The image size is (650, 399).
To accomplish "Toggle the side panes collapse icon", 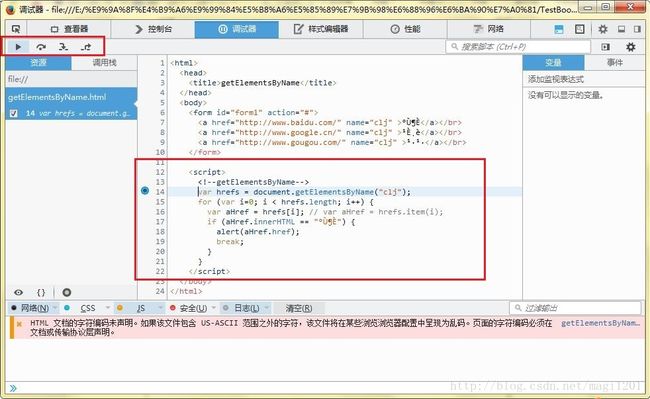I will tap(606, 47).
